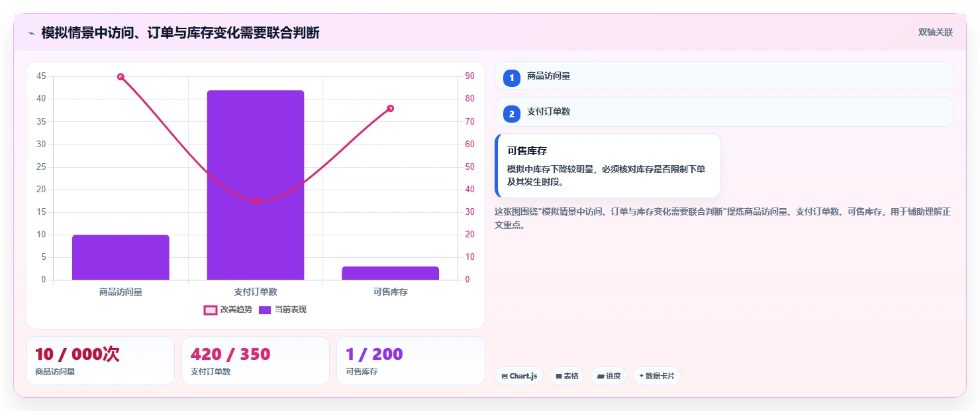Click the left axis value 45
The height and width of the screenshot is (411, 980).
coord(41,76)
